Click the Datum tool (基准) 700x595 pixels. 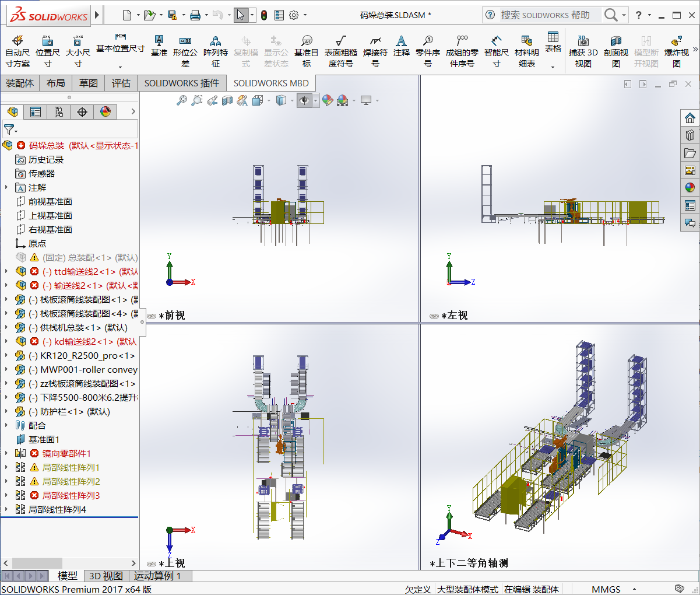click(159, 45)
